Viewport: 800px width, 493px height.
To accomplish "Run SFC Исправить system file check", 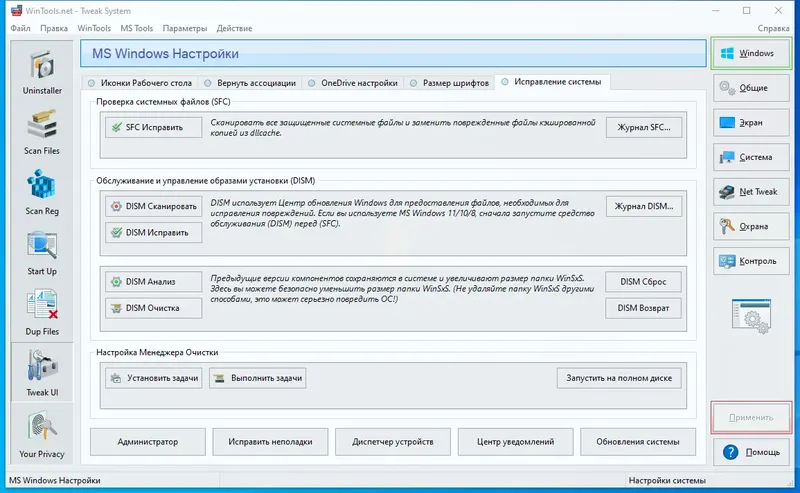I will pyautogui.click(x=154, y=127).
